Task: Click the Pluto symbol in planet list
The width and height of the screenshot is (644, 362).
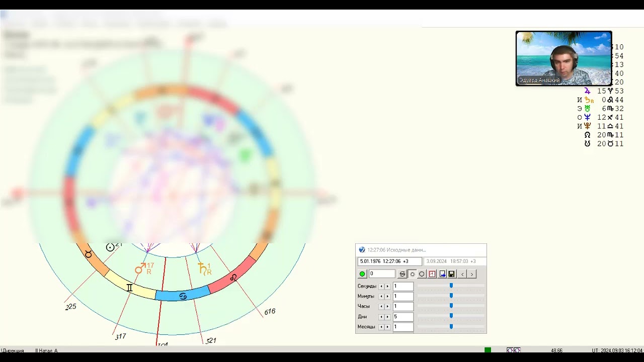Action: point(587,126)
